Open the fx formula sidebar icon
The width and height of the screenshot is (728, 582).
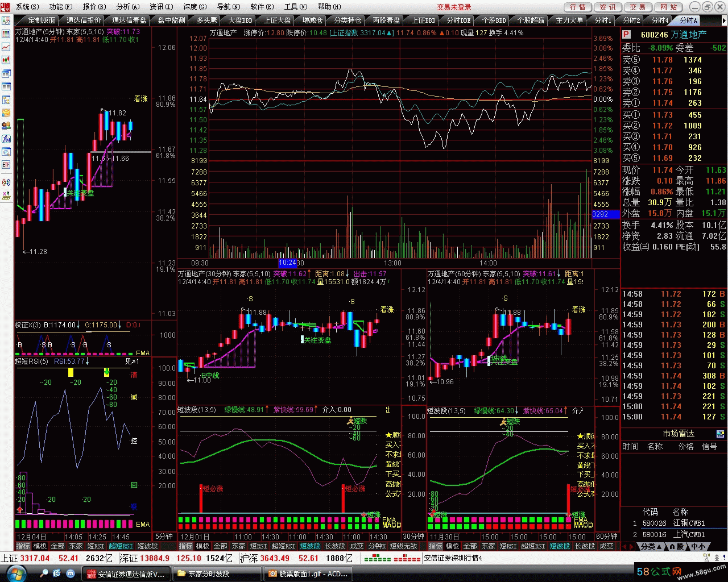coord(6,139)
